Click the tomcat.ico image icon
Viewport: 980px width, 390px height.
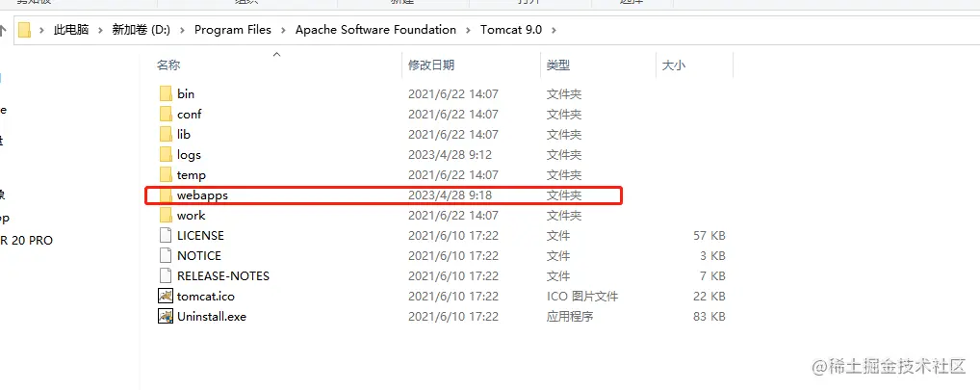[x=165, y=297]
